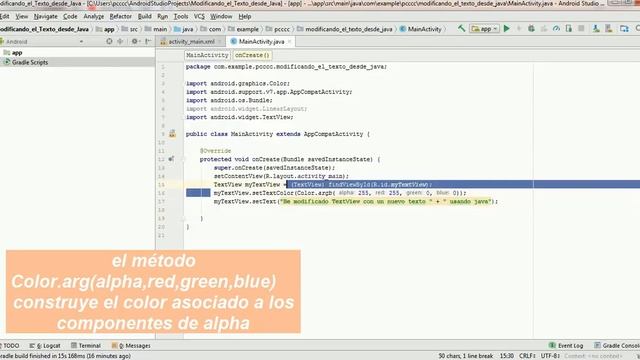Open the Tools menu

181,16
